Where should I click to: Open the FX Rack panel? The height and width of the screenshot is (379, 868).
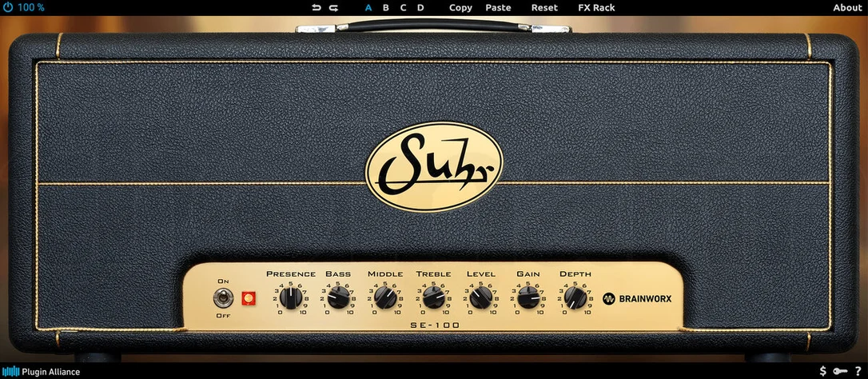[x=597, y=8]
